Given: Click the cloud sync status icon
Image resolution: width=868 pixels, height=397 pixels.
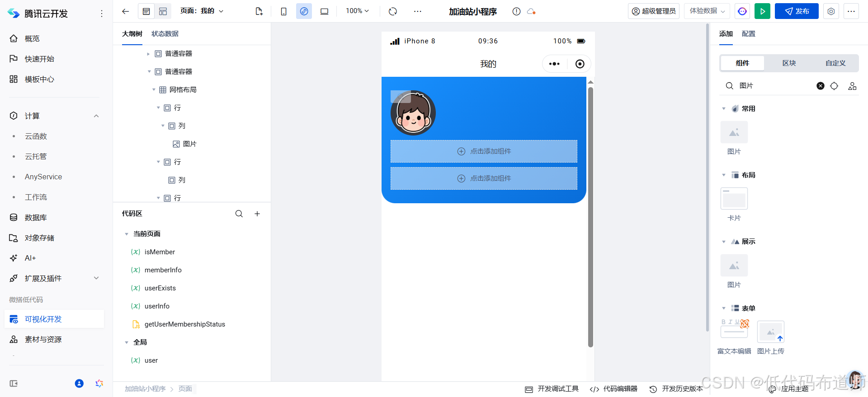Looking at the screenshot, I should point(531,12).
